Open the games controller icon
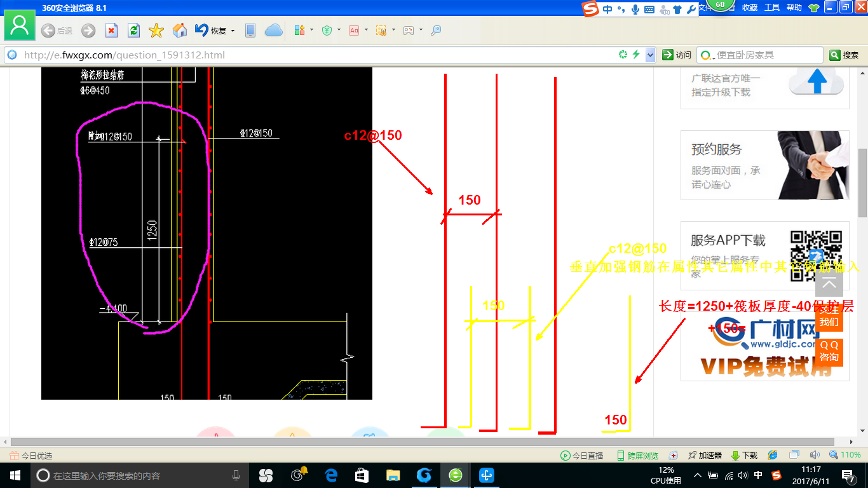The height and width of the screenshot is (488, 868). (x=409, y=30)
